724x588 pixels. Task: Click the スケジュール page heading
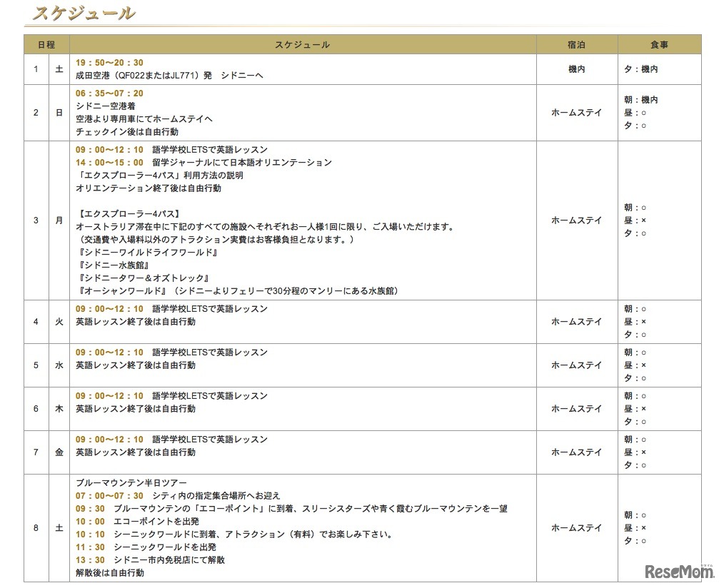81,12
